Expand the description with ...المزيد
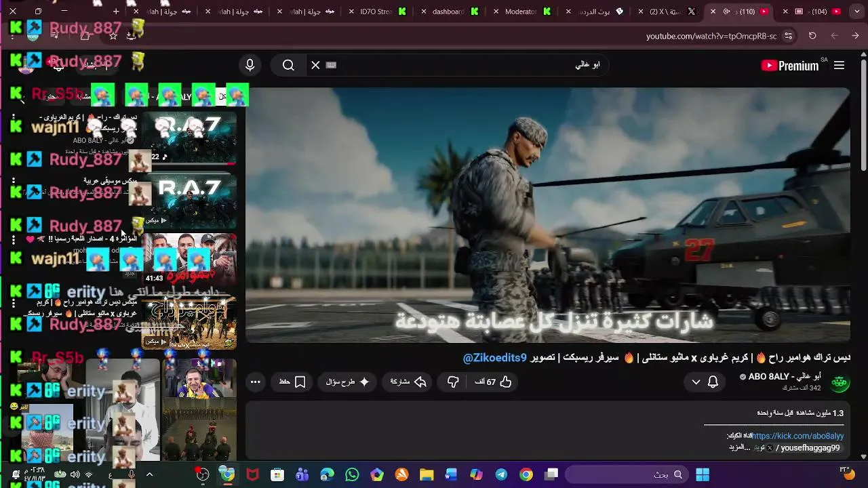This screenshot has height=488, width=868. click(740, 448)
